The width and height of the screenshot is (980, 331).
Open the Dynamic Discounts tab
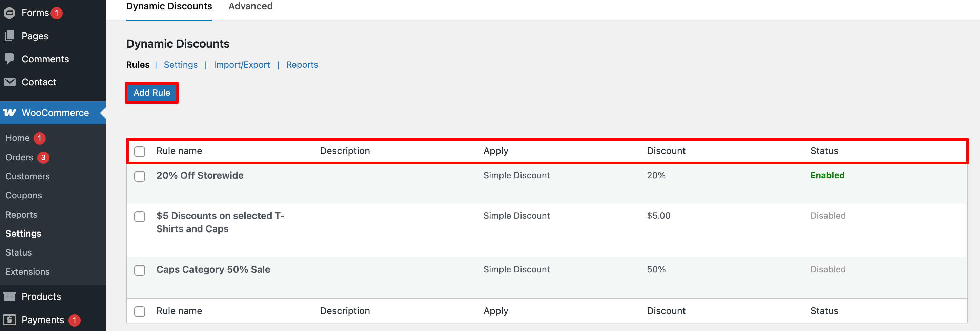click(169, 6)
